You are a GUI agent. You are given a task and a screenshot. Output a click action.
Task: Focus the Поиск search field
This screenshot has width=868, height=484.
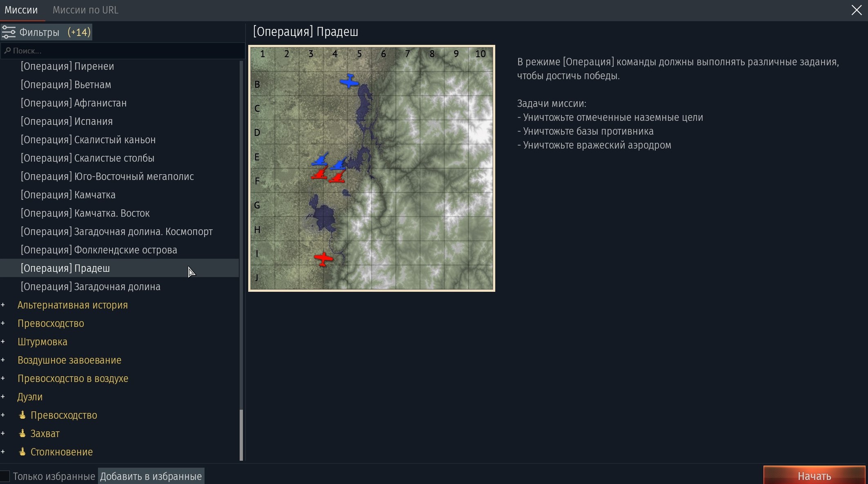tap(122, 51)
